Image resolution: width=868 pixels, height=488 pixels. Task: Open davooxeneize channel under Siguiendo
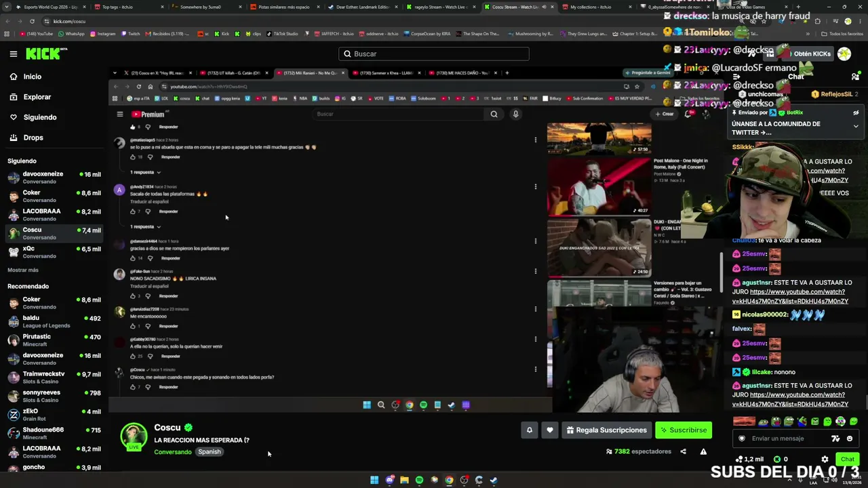54,178
